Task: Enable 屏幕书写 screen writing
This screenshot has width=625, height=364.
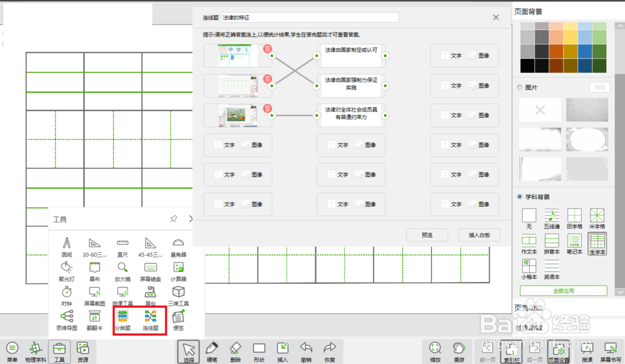Action: coord(610,352)
